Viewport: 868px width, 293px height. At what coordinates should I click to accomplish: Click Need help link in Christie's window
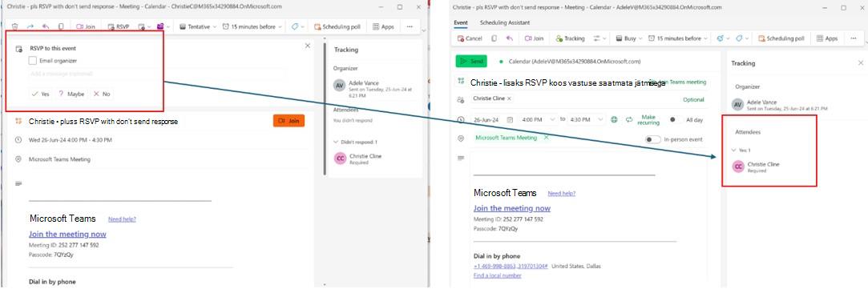point(122,219)
